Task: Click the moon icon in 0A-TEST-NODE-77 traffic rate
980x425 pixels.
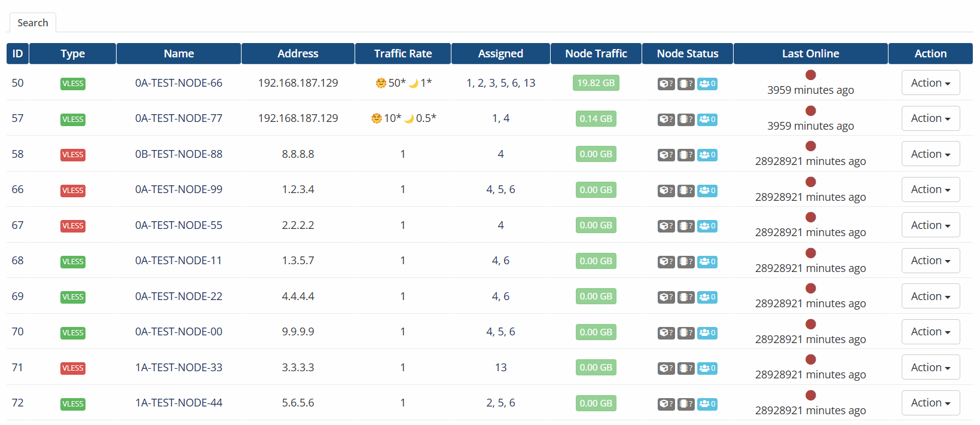Action: click(x=409, y=119)
